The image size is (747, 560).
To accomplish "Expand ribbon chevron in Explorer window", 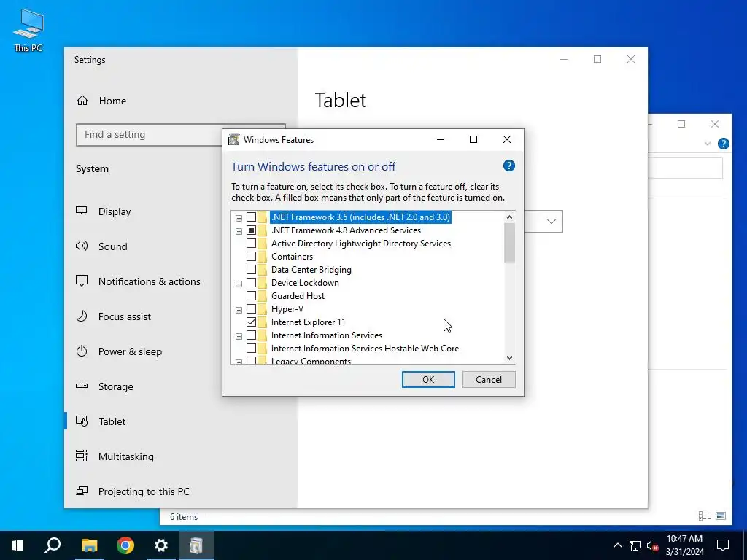I will pos(708,144).
